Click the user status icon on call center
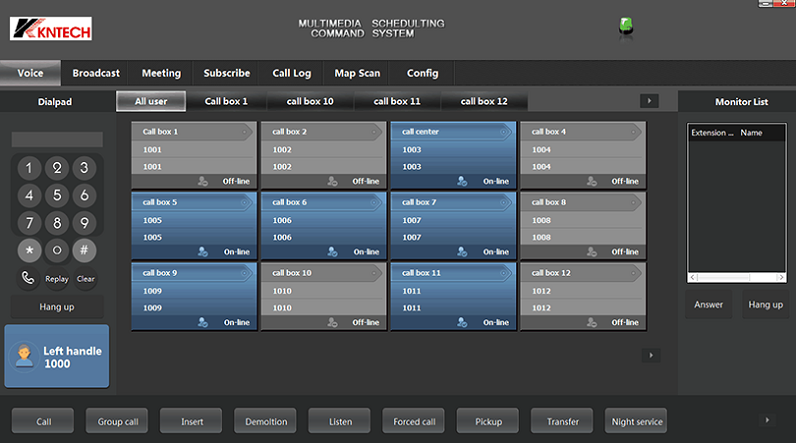The width and height of the screenshot is (796, 443). pos(462,181)
